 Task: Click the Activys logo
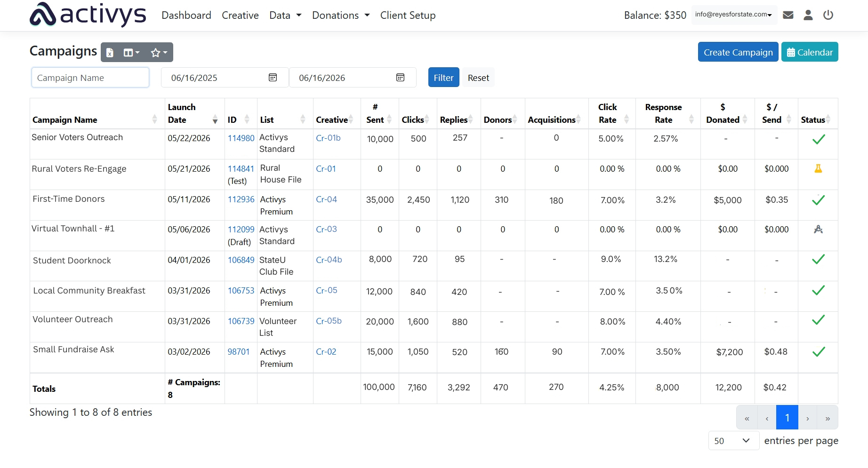[88, 15]
